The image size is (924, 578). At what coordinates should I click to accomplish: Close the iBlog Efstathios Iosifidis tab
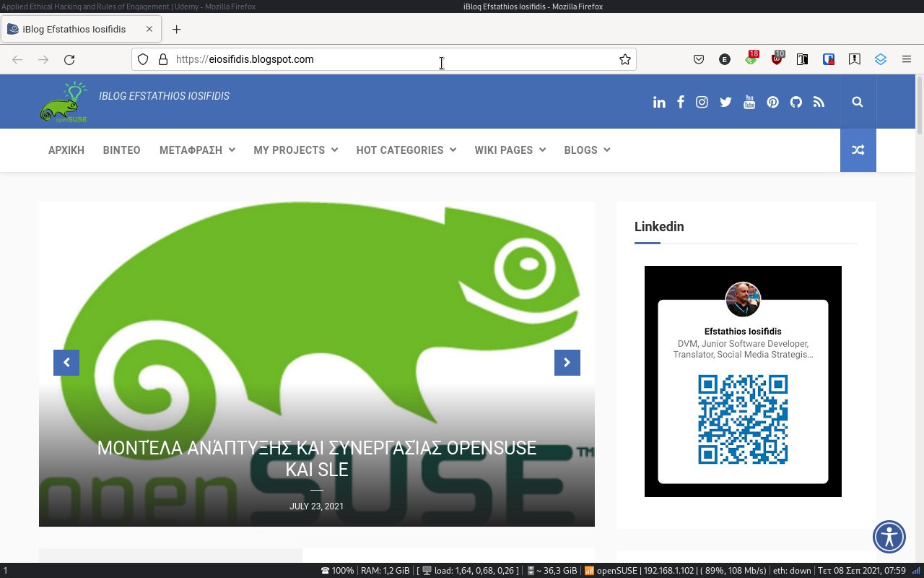[149, 30]
